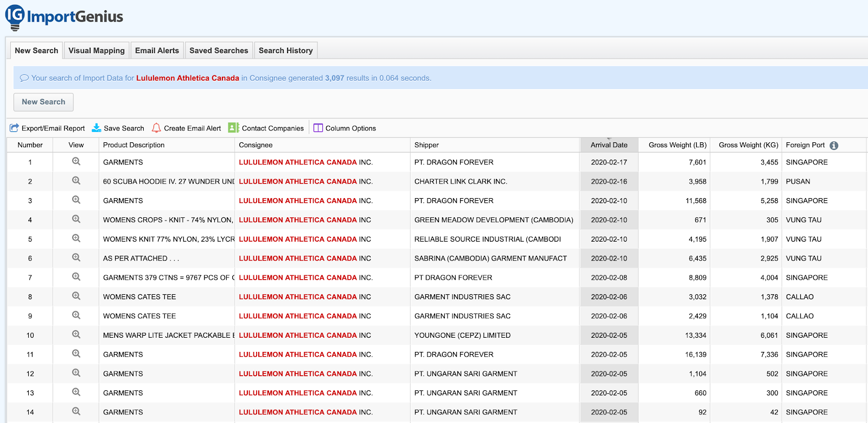This screenshot has height=423, width=868.
Task: Click product 60 SCUBA HOODIE IV. 27 WUNDER
Action: [169, 181]
